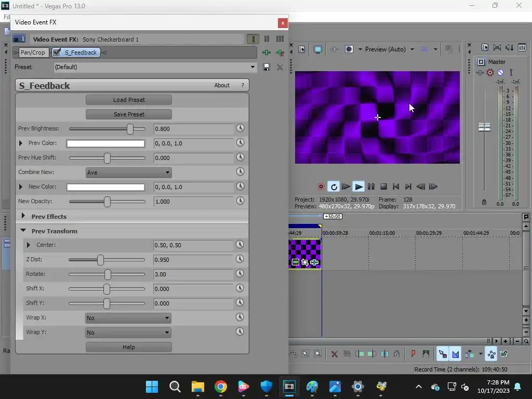Stop the preview playback

383,187
